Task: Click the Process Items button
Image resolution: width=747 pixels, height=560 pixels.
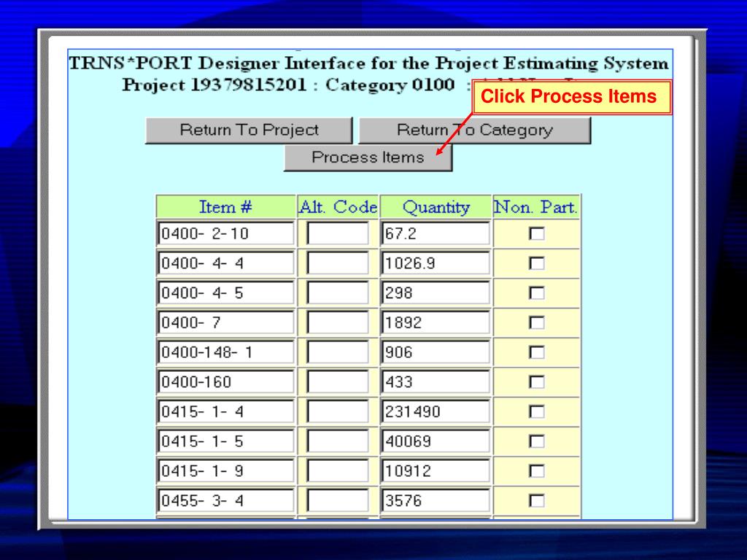Action: pos(368,157)
